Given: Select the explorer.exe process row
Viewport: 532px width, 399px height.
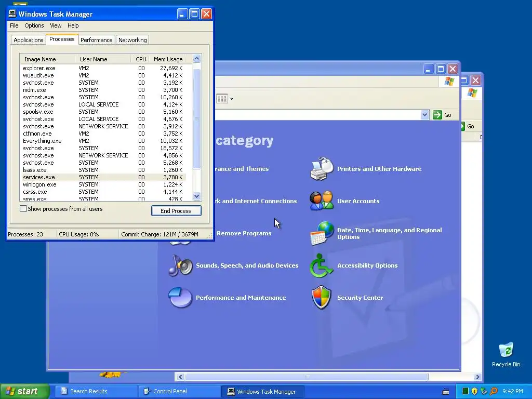Looking at the screenshot, I should point(103,68).
